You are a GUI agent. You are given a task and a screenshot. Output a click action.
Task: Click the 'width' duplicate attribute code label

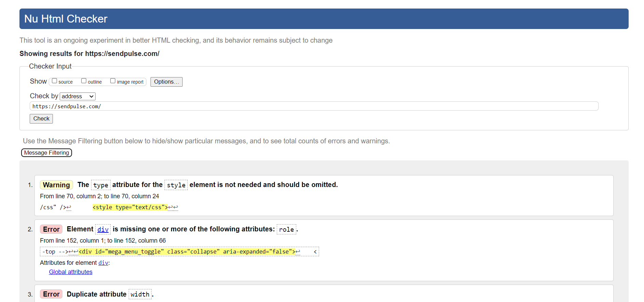pos(140,294)
